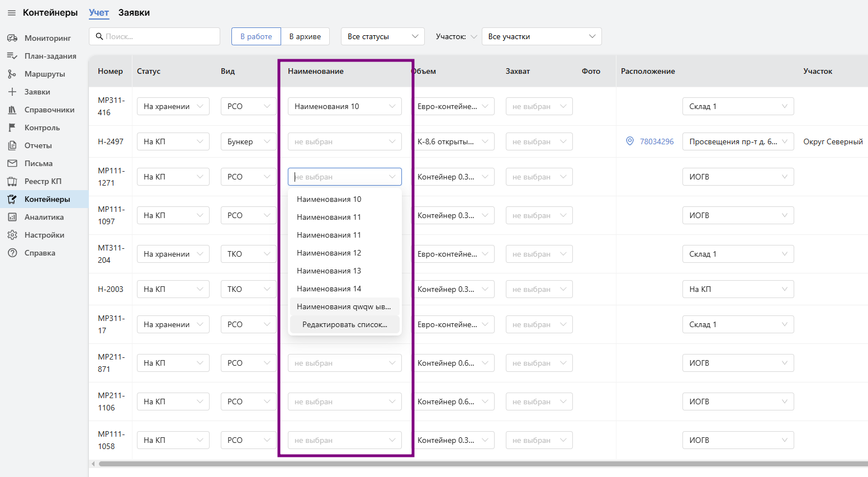This screenshot has height=477, width=868.
Task: Open the Бункер type dropdown
Action: (248, 141)
